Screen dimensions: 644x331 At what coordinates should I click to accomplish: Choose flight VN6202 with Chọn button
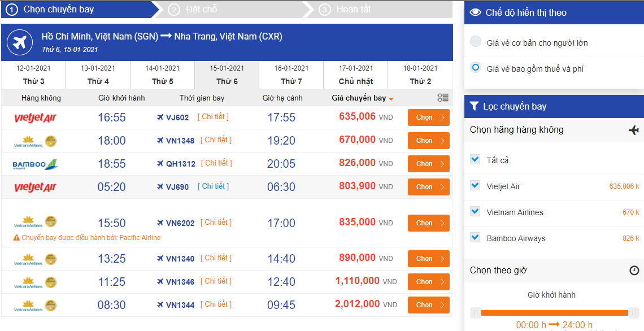coord(429,223)
